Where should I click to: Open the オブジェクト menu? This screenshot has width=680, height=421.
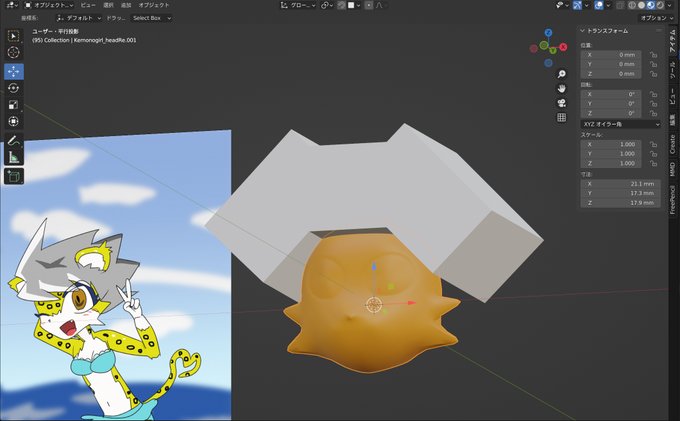[x=154, y=5]
